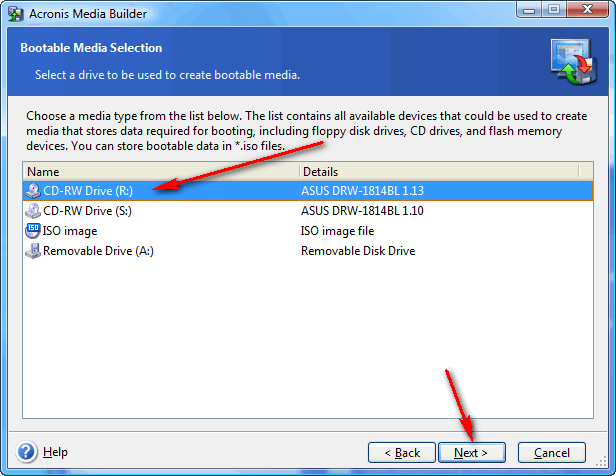This screenshot has width=616, height=476.
Task: Click the CD-RW Drive (R:) disc icon
Action: point(33,191)
